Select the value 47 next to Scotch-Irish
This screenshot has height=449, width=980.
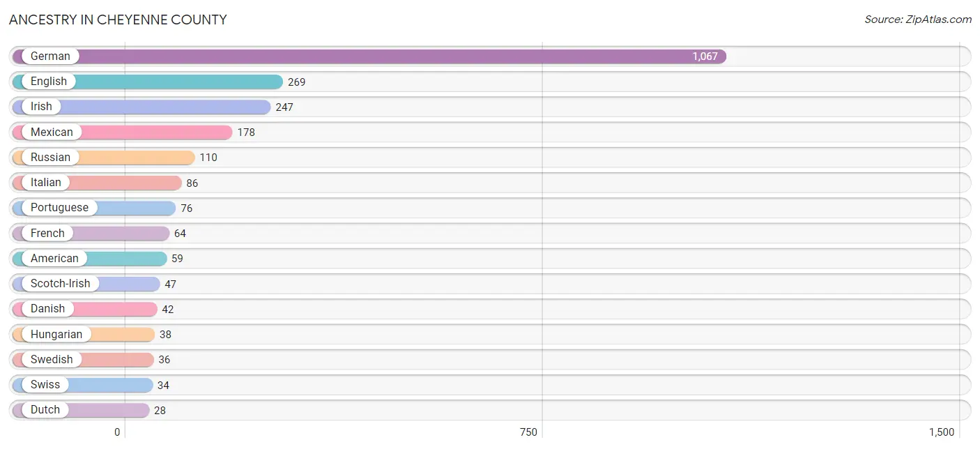(171, 284)
